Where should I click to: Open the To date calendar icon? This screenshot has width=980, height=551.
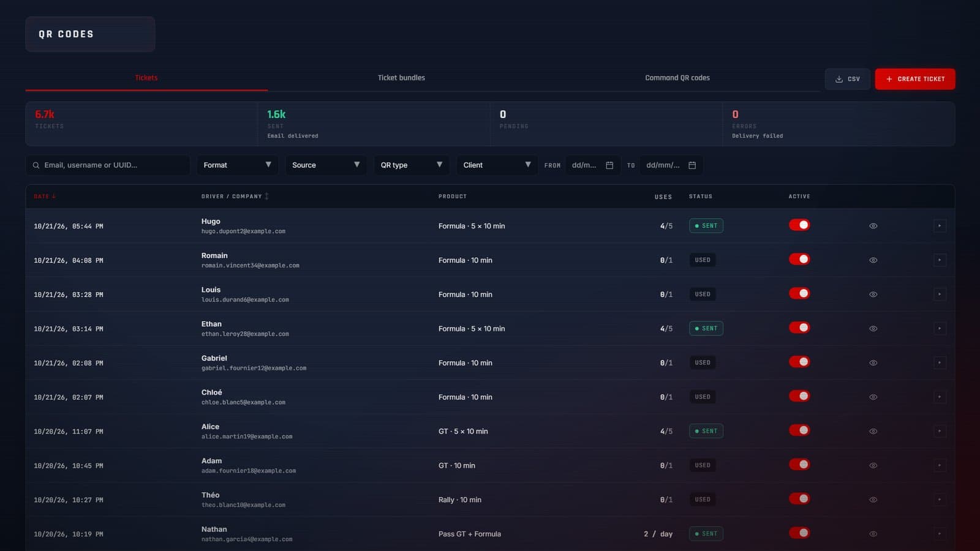pyautogui.click(x=692, y=165)
